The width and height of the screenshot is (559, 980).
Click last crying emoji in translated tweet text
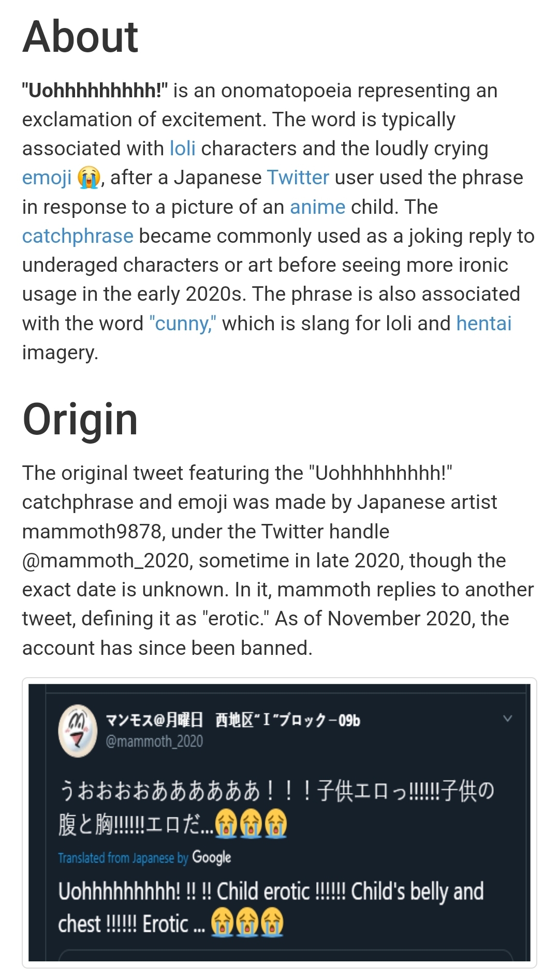click(272, 924)
